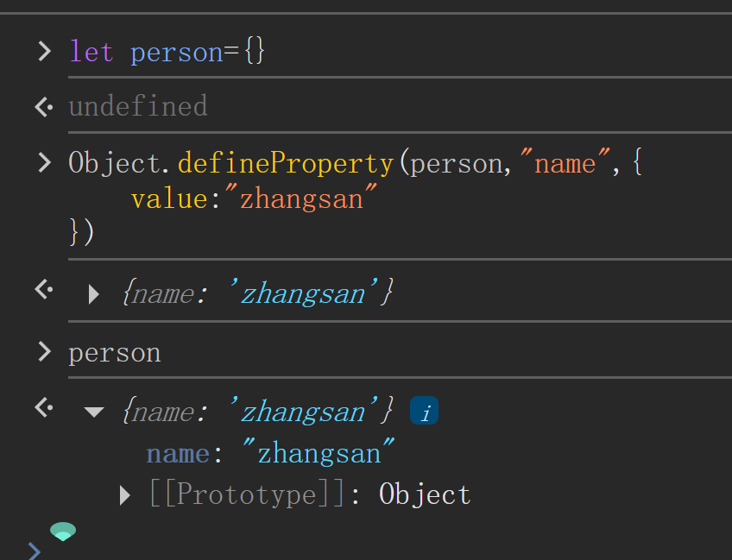Click the blue console prompt chevron
Viewport: 732px width, 560px height.
click(x=34, y=551)
